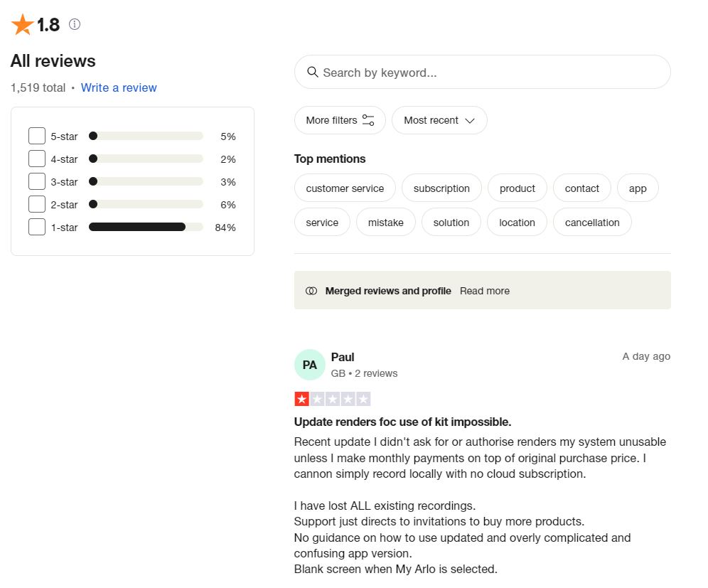Click the A day ago timestamp

click(x=646, y=356)
